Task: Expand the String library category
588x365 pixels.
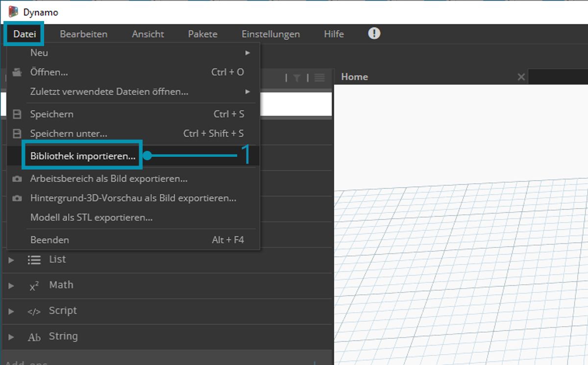Action: [x=11, y=337]
